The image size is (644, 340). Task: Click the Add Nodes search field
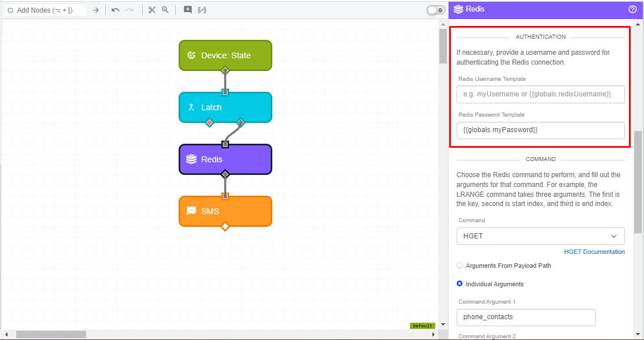[46, 10]
